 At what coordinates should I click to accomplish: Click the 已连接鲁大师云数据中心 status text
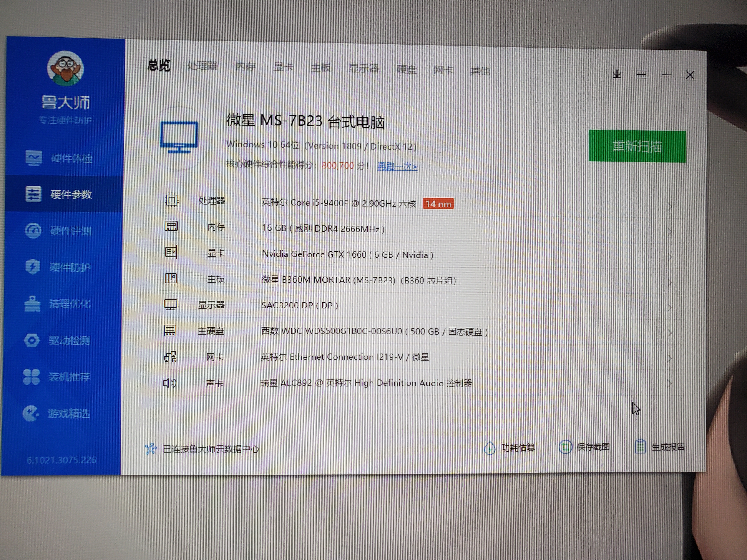click(211, 449)
